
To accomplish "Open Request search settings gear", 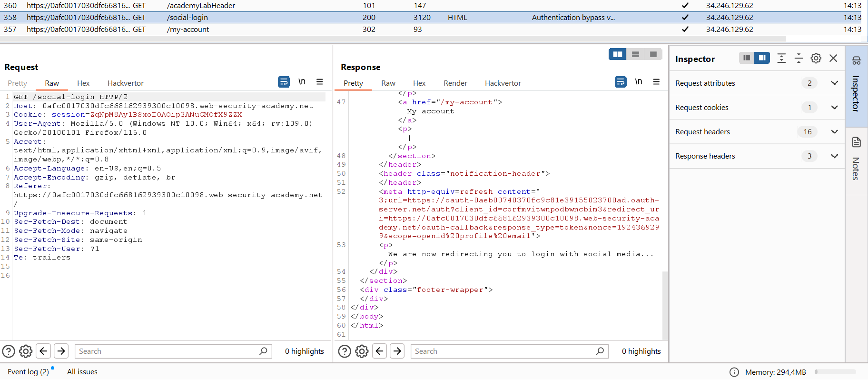I will tap(26, 351).
